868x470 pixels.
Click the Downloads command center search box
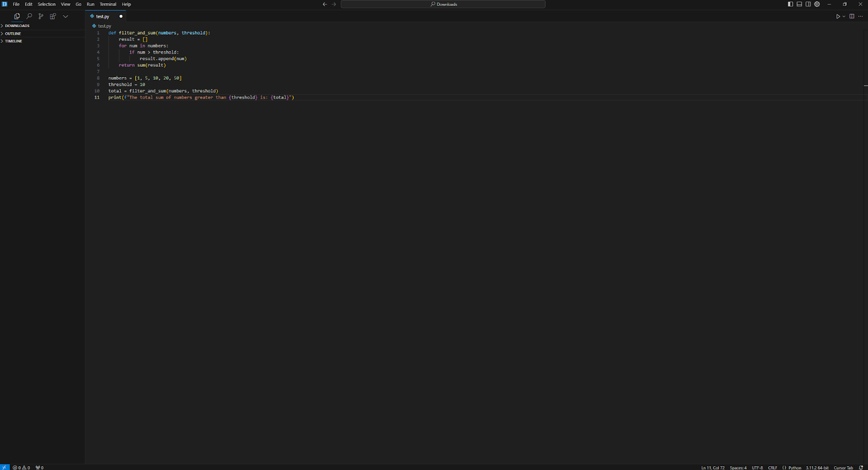point(443,4)
